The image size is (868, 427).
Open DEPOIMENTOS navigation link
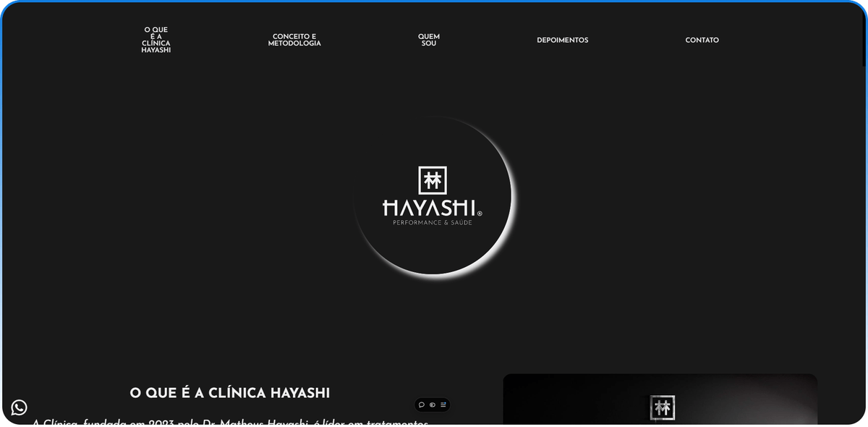[x=563, y=41]
